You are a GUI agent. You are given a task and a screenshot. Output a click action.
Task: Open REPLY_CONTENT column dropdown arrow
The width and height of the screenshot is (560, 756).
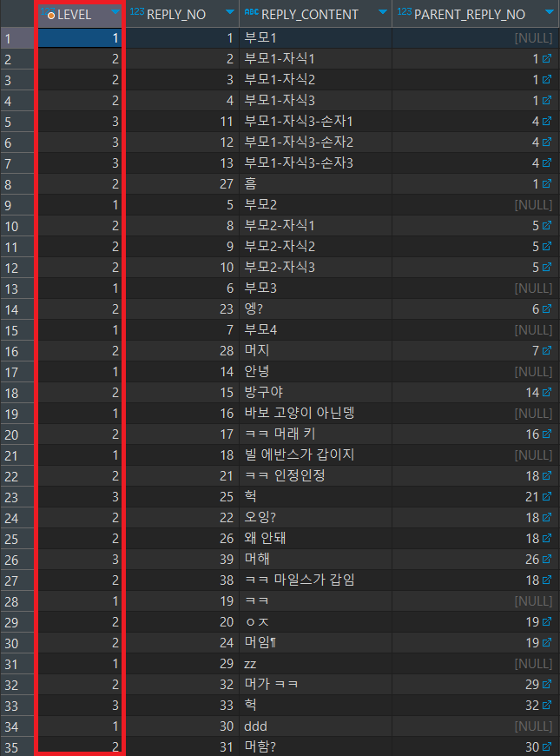point(383,11)
